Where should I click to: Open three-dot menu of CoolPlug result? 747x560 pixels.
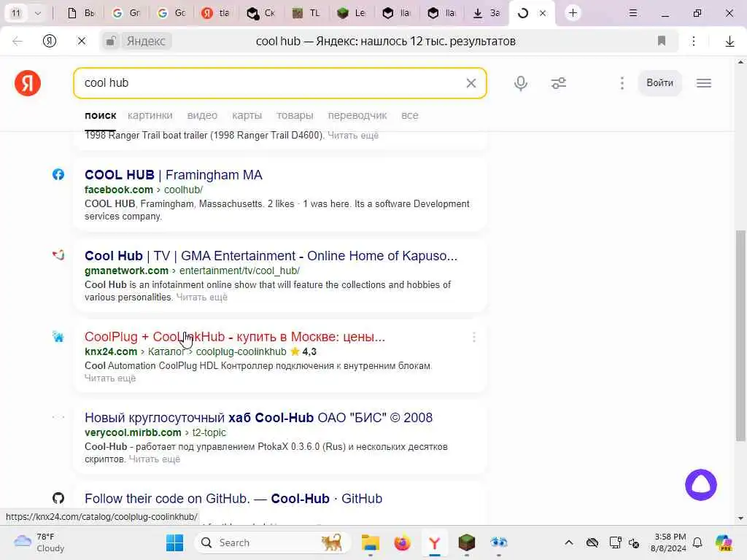(473, 337)
